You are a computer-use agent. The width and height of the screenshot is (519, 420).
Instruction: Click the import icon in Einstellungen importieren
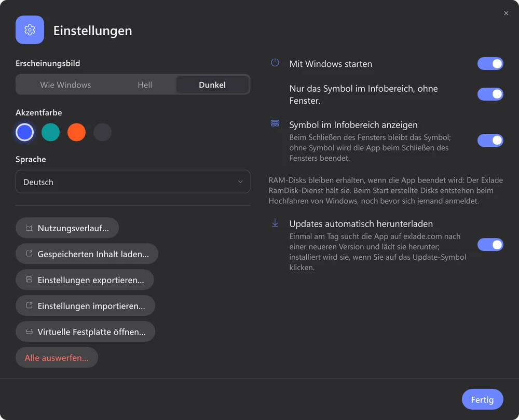29,305
